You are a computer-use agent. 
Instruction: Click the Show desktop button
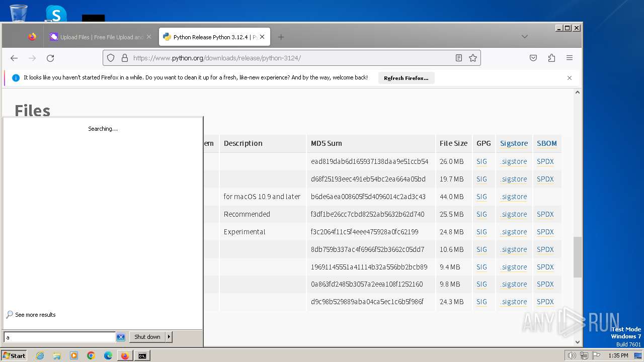coord(638,355)
